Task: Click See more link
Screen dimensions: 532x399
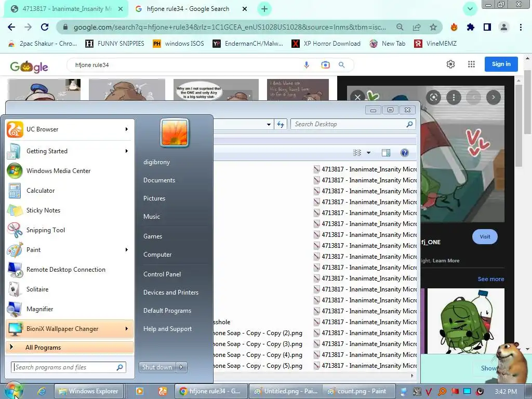Action: tap(491, 279)
